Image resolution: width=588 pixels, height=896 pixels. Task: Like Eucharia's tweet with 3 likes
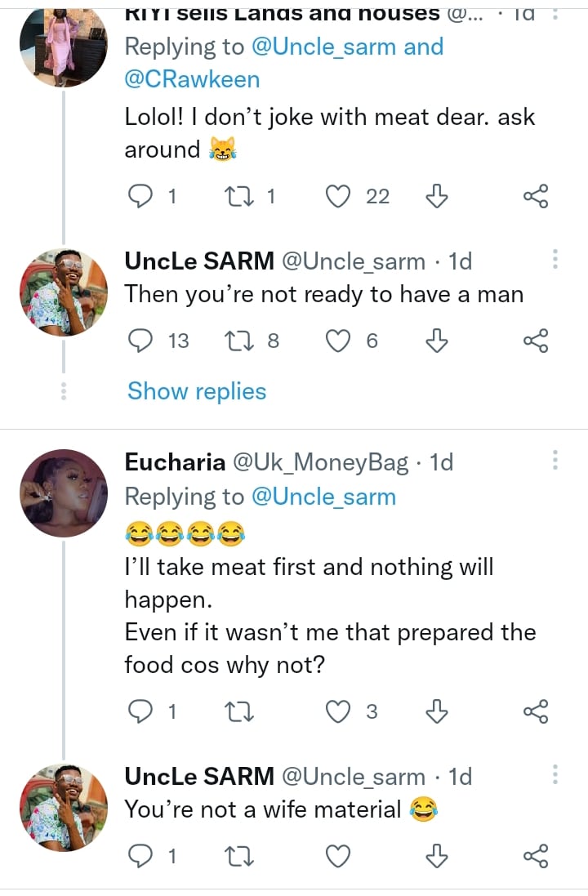pos(337,712)
